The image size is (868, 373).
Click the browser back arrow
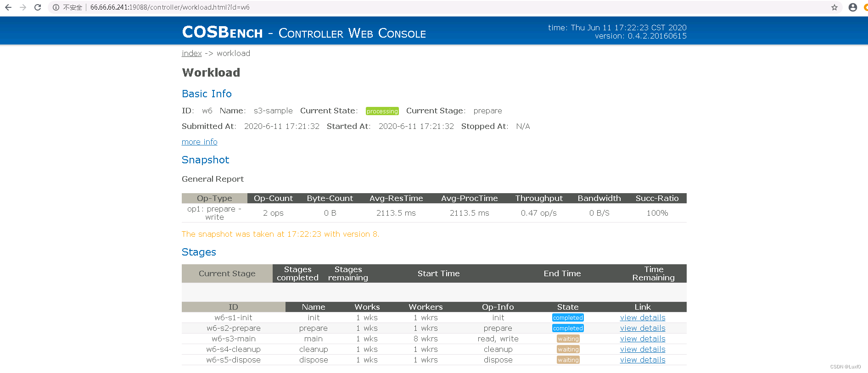pos(8,7)
